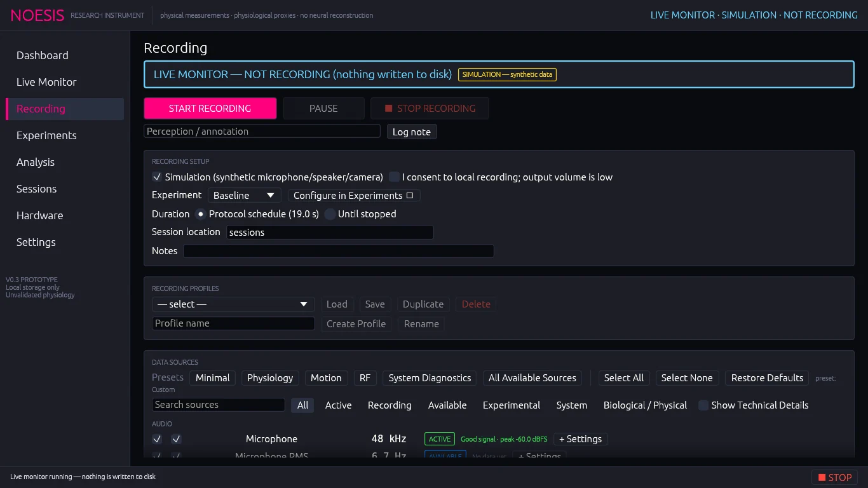Apply the System Diagnostics preset
The image size is (868, 488).
[430, 378]
